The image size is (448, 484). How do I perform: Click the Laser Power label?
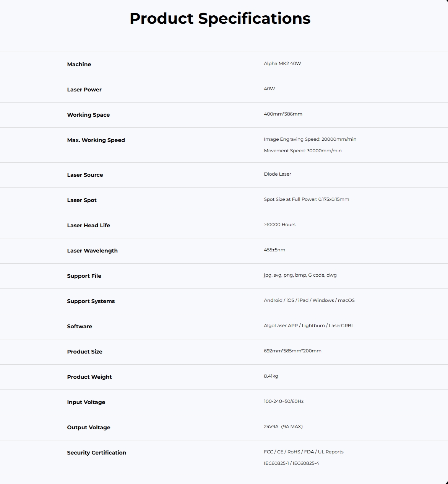click(x=84, y=90)
